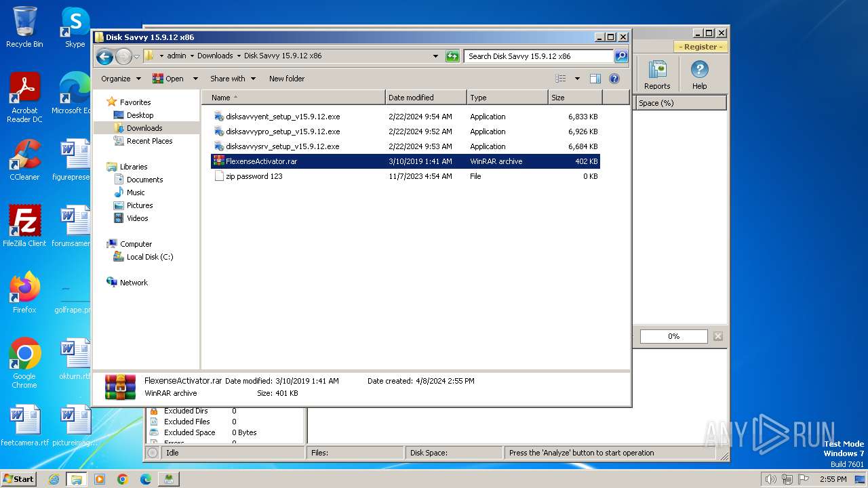Open Recent Places in the navigation pane
The image size is (868, 488).
[149, 141]
